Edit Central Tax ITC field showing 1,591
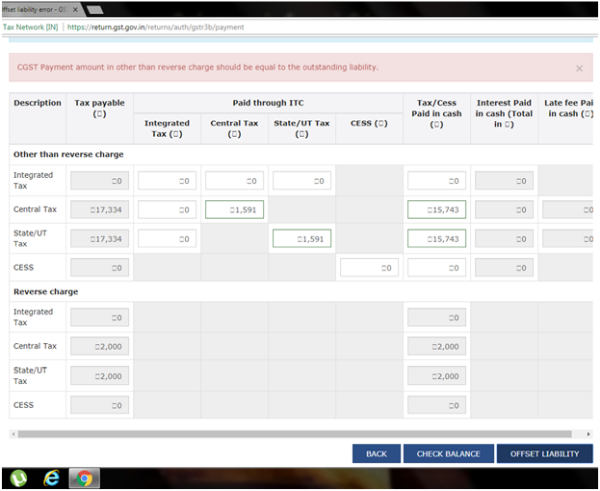 [234, 209]
